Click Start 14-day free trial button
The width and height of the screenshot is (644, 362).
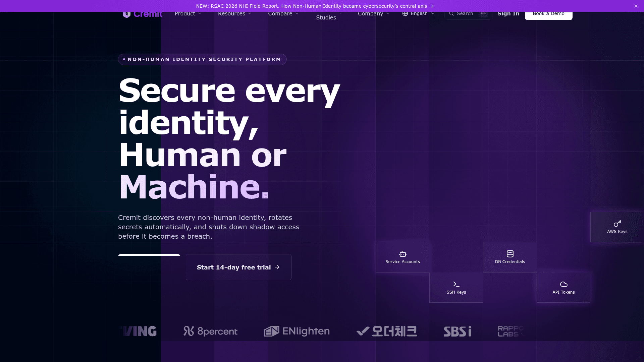(238, 267)
